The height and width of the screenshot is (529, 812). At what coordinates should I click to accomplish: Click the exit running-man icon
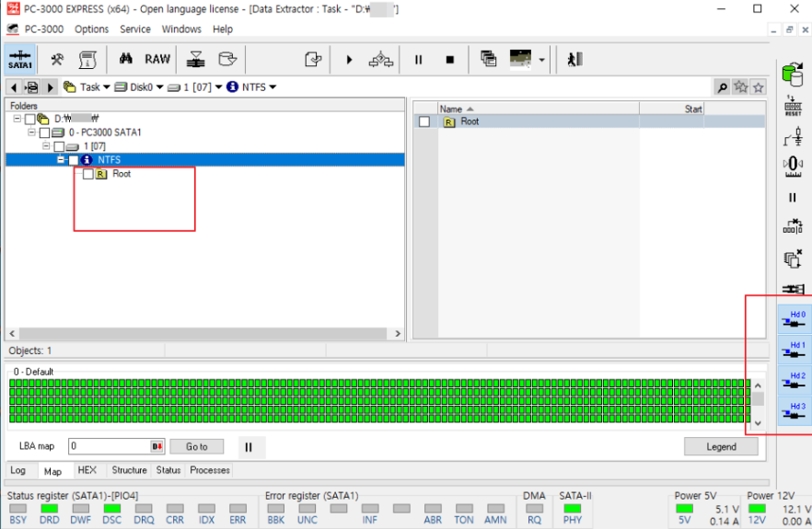(574, 60)
